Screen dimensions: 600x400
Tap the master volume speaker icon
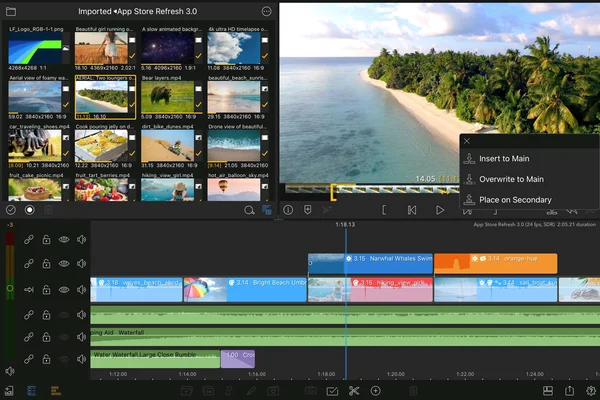tap(10, 371)
